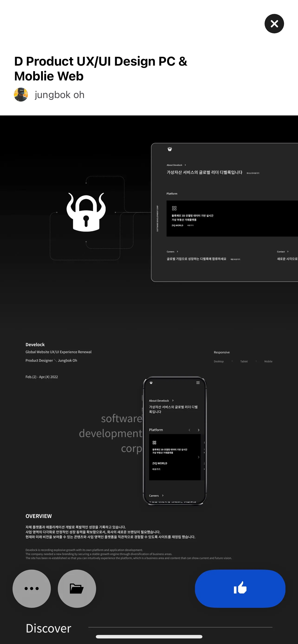Tap the bold Develock project name
The width and height of the screenshot is (298, 644).
pos(35,344)
